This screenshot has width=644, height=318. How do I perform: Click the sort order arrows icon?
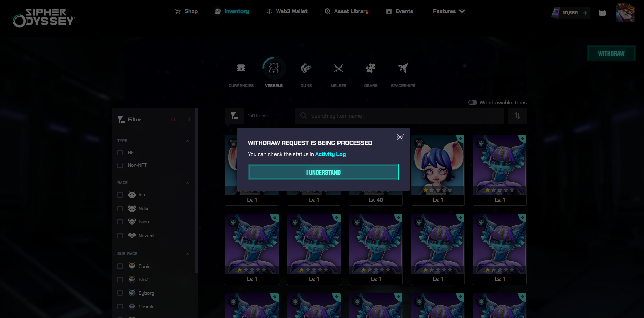(x=517, y=116)
